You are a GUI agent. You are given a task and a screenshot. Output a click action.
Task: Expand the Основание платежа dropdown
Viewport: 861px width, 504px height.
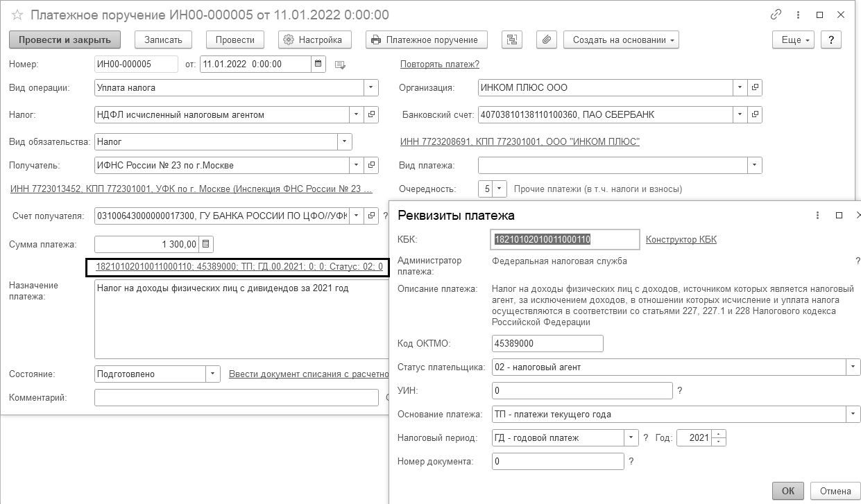(853, 415)
